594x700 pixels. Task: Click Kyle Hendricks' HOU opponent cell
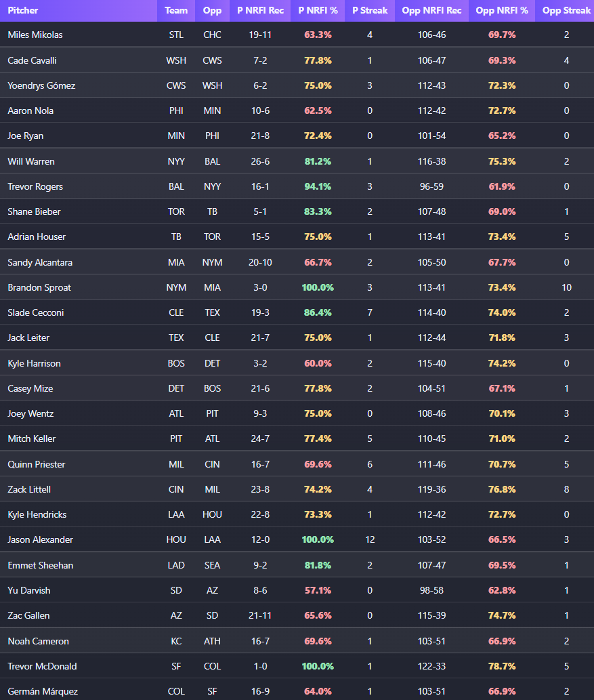[212, 514]
